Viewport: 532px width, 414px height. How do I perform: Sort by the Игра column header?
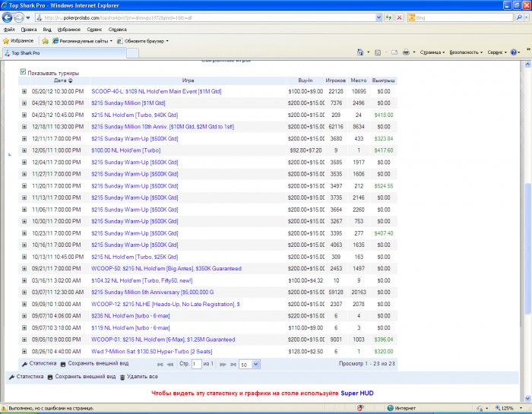coord(188,81)
